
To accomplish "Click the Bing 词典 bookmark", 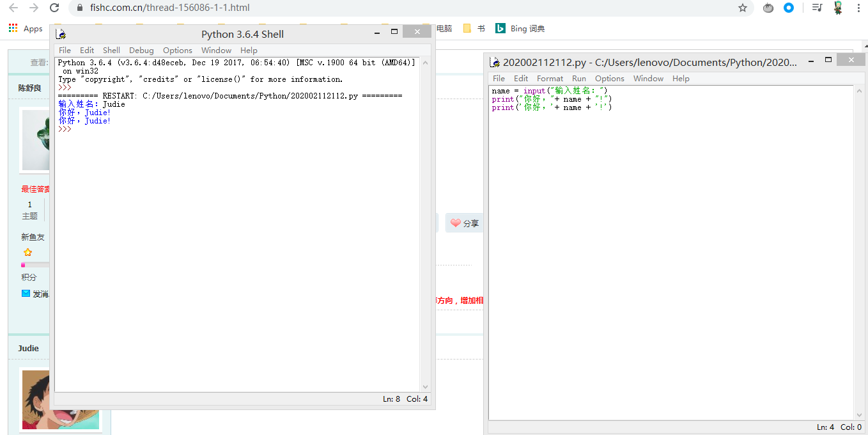I will click(x=520, y=29).
